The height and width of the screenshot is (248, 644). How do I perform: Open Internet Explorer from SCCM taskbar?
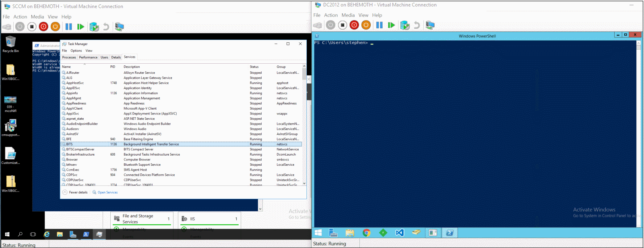47,234
